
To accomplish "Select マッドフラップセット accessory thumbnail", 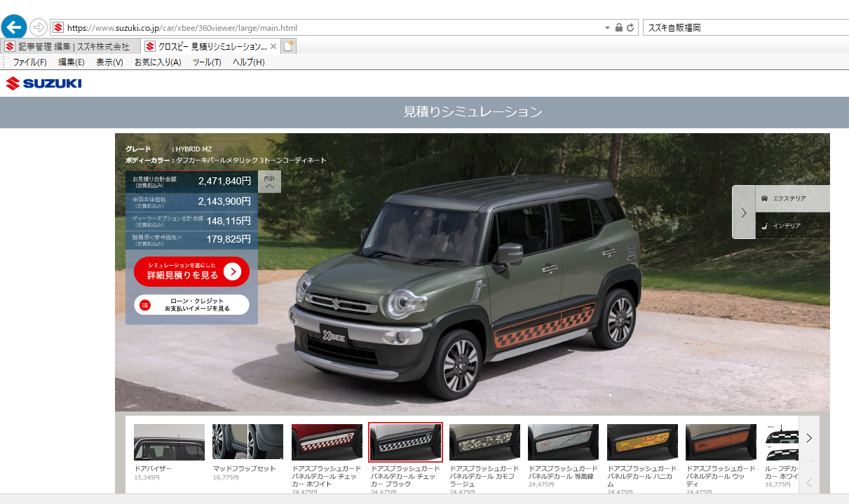I will click(247, 442).
